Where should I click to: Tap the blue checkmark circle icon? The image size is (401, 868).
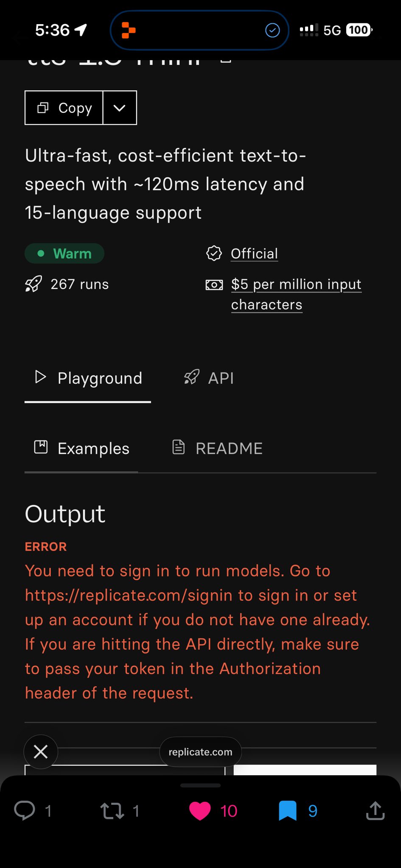pos(272,31)
